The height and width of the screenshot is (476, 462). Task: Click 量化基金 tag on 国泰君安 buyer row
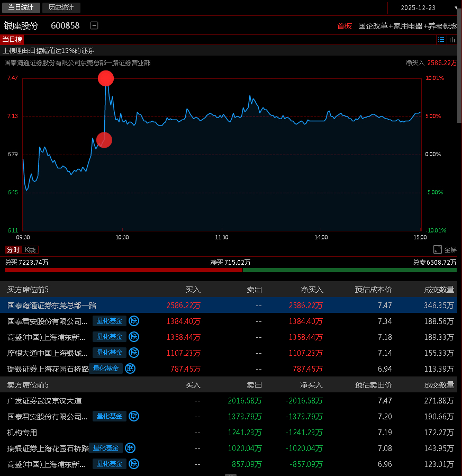point(109,321)
